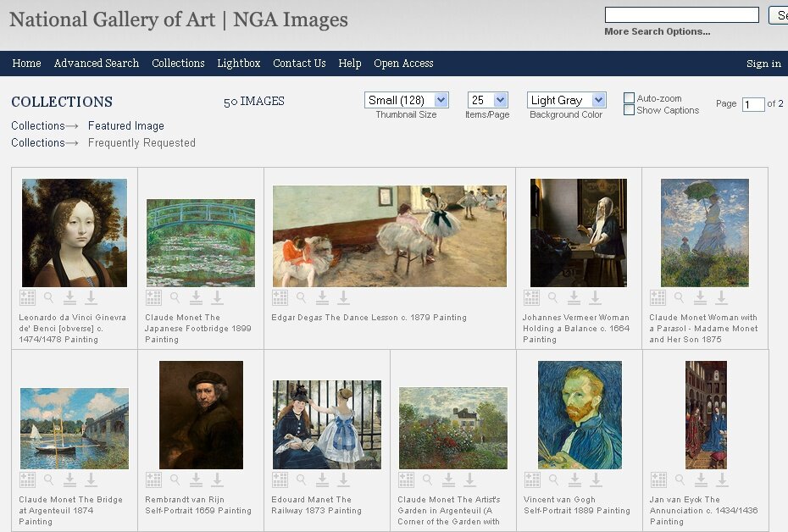Add Ginevra de' Benci to lightbox
The image size is (788, 532).
point(28,298)
